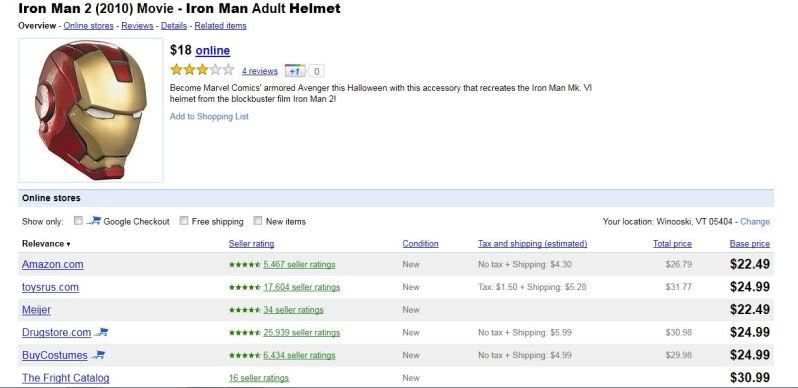The width and height of the screenshot is (798, 388).
Task: Click the Google Checkout cart icon beside BuyCostumes
Action: coord(98,355)
